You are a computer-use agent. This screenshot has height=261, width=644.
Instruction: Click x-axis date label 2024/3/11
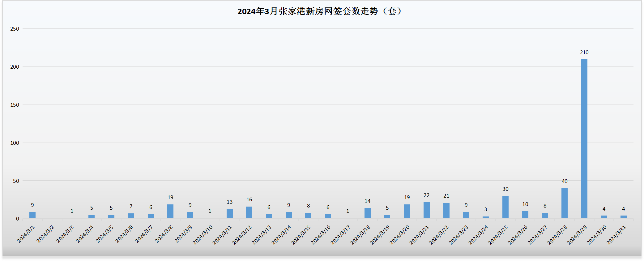(x=222, y=235)
